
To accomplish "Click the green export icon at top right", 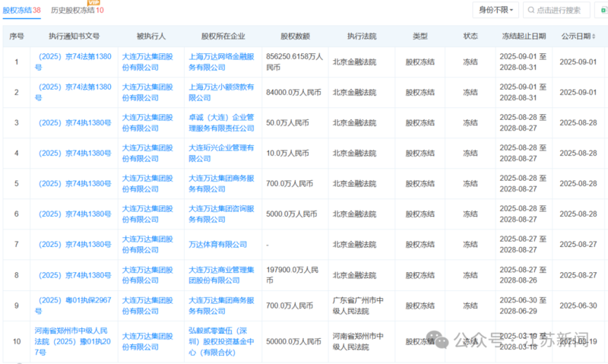I will pos(603,10).
